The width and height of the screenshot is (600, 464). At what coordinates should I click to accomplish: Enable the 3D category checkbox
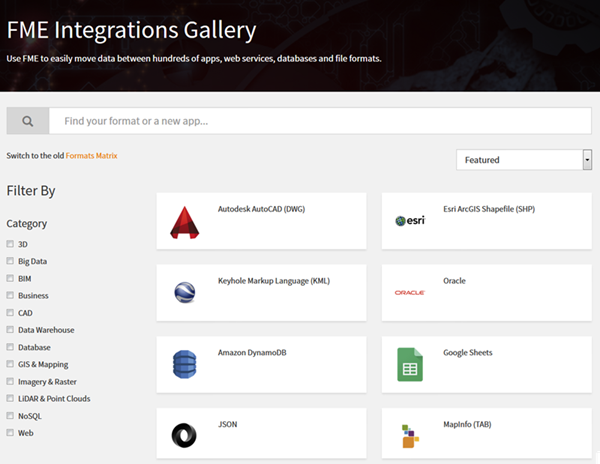coord(10,244)
